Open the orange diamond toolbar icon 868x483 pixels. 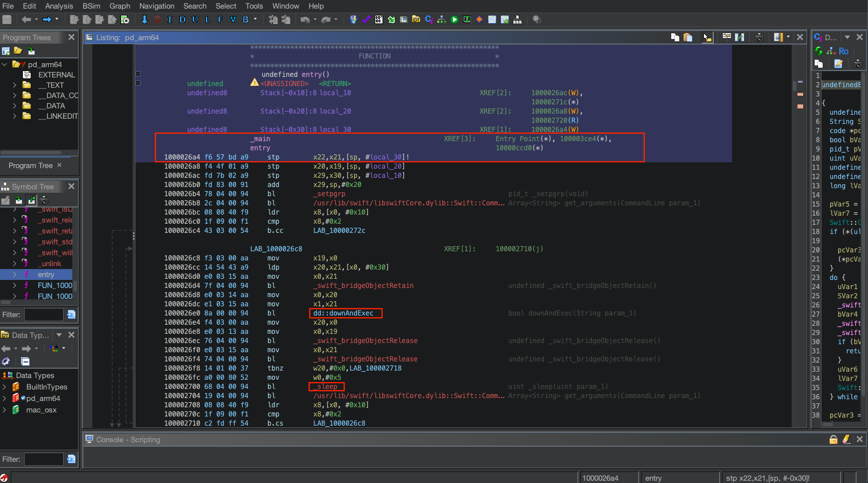480,20
